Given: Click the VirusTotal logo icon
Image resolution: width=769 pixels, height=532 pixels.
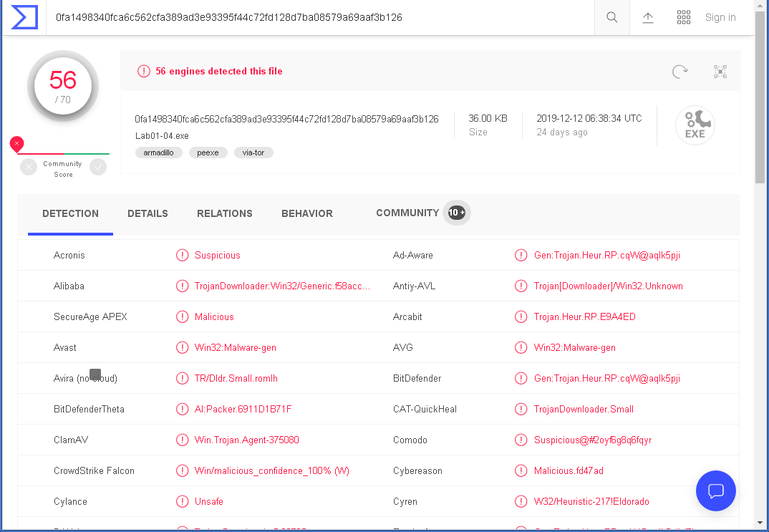Looking at the screenshot, I should [24, 17].
